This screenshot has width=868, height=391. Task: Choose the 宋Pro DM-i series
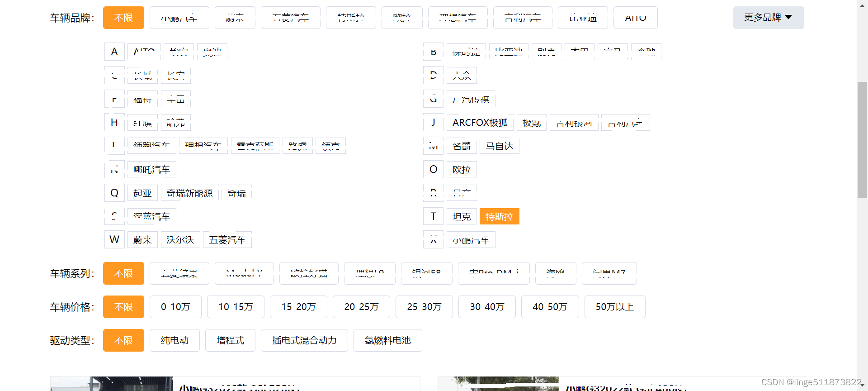tap(494, 273)
